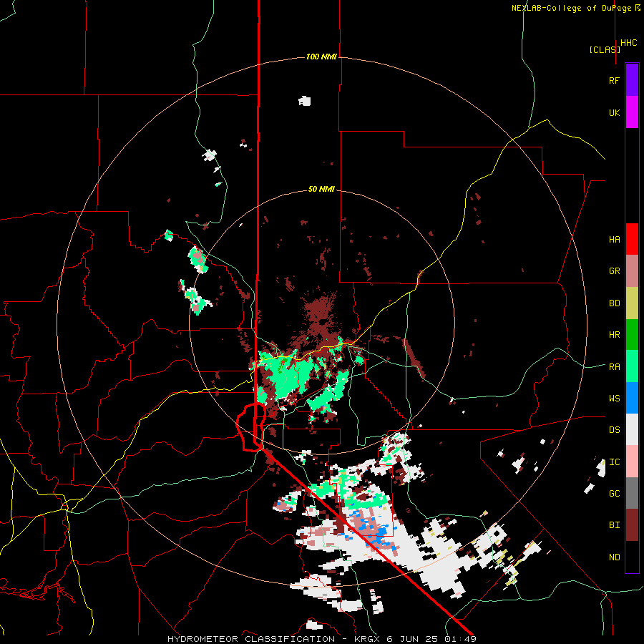The image size is (644, 644).
Task: Click the 6 JUN 25 date stamp
Action: coord(413,639)
